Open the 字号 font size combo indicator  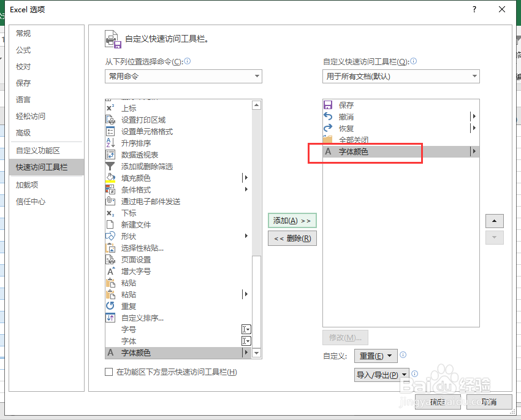246,329
